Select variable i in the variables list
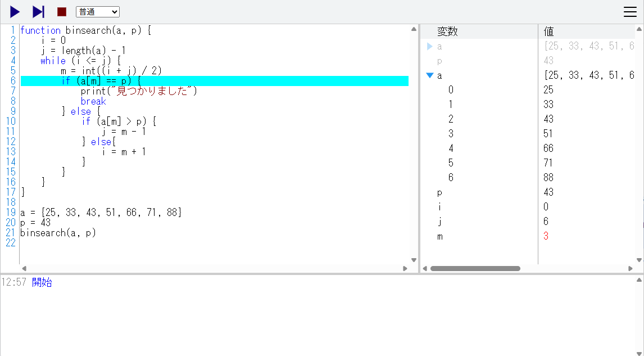The image size is (644, 356). point(440,207)
